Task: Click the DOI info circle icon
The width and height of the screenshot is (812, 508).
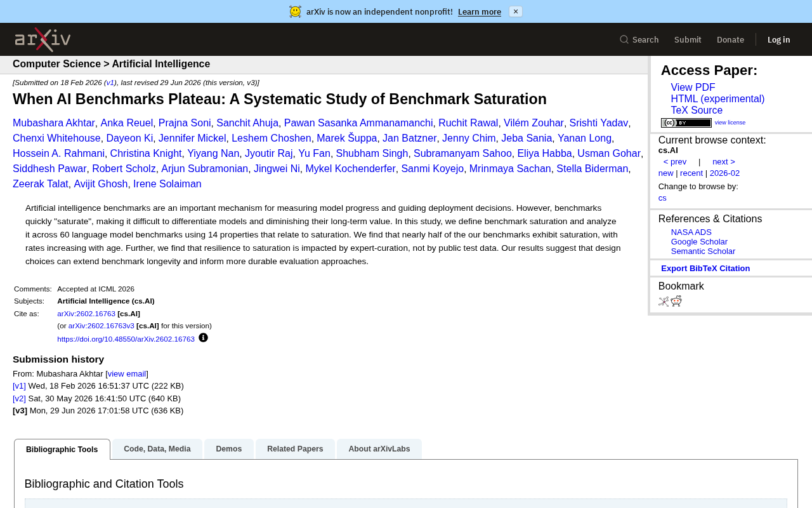Action: click(x=203, y=338)
